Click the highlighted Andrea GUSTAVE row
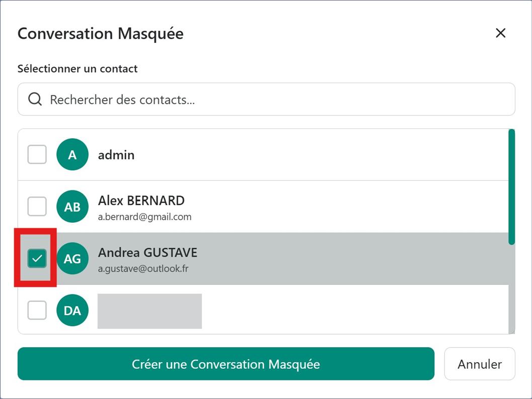Screen dimensions: 532x399 click(252, 258)
